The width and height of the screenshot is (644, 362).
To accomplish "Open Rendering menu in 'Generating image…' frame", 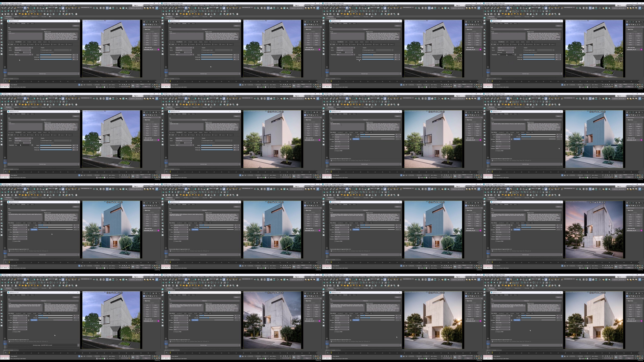I will 40,277.
